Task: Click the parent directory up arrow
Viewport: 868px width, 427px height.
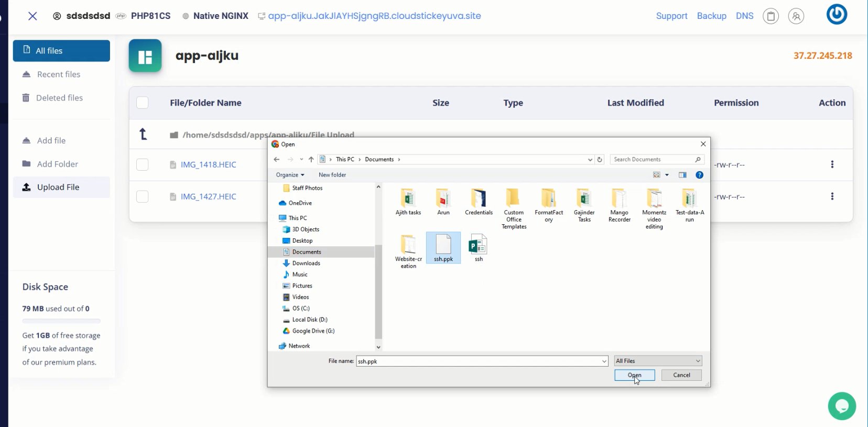Action: [143, 135]
